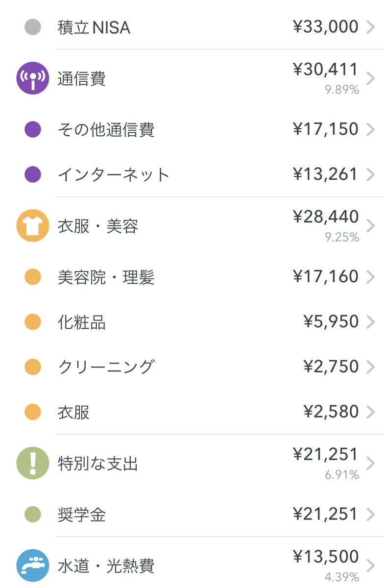
Task: Tap the orange dot beside クリーニング
Action: 33,367
